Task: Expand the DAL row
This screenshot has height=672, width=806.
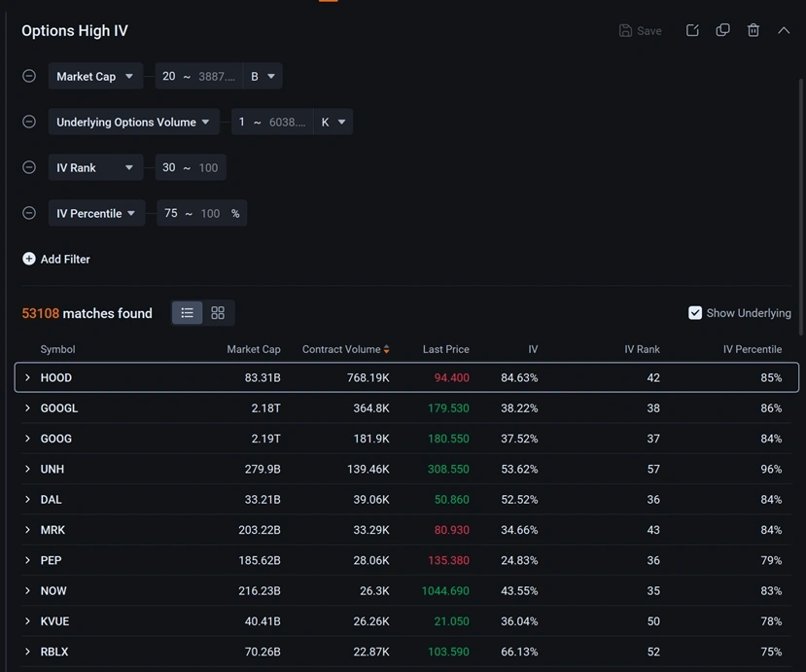Action: pos(28,499)
